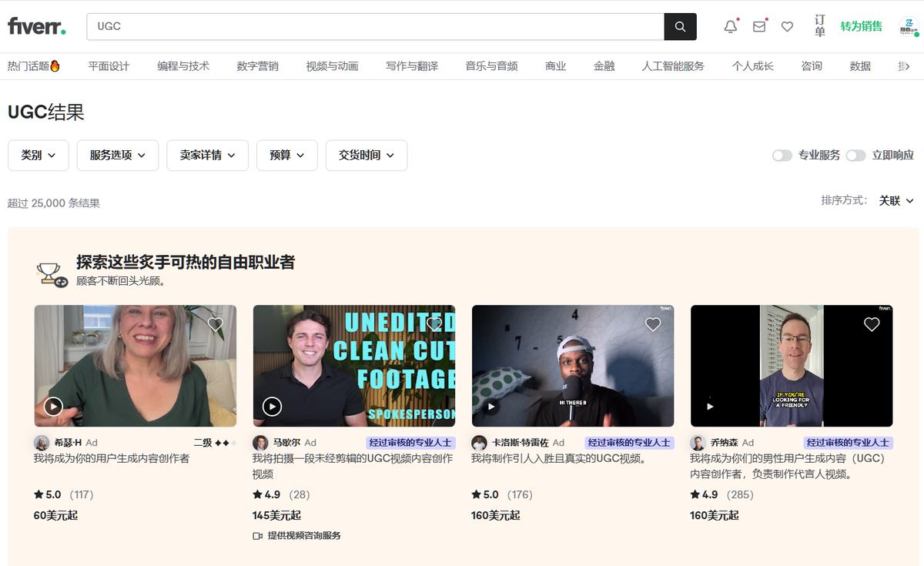Open the favorites heart in header
Image resolution: width=924 pixels, height=566 pixels.
787,26
